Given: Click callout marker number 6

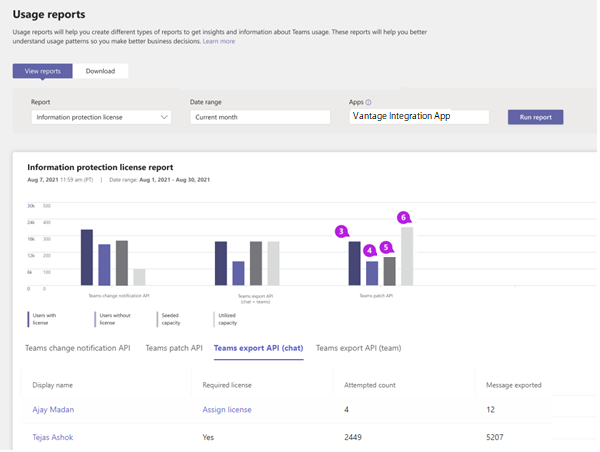Looking at the screenshot, I should (x=403, y=217).
